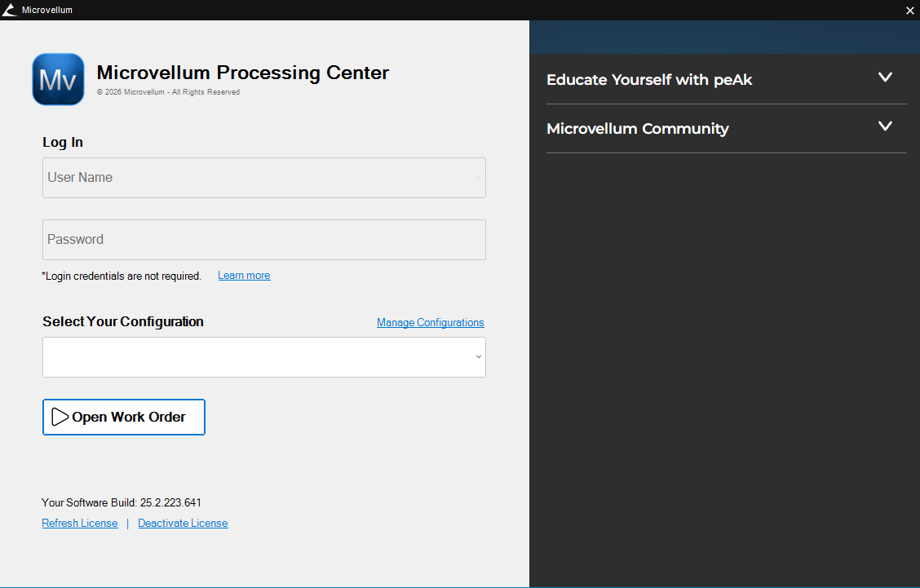
Task: Select the Deactivate License link
Action: 183,524
